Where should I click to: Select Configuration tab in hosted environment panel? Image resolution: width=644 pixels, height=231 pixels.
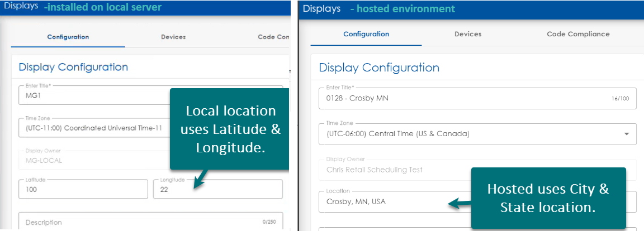[366, 34]
